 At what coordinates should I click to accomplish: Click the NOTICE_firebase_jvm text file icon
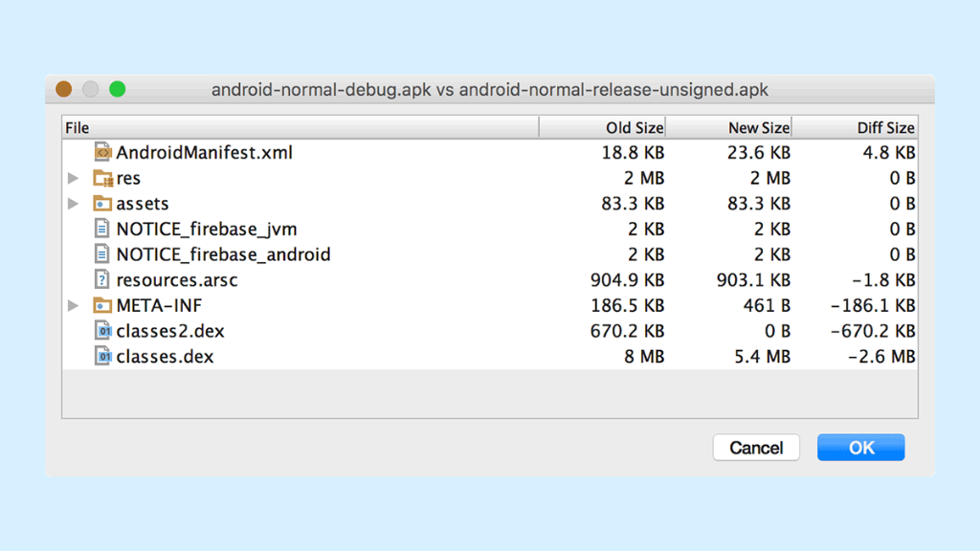pyautogui.click(x=101, y=229)
